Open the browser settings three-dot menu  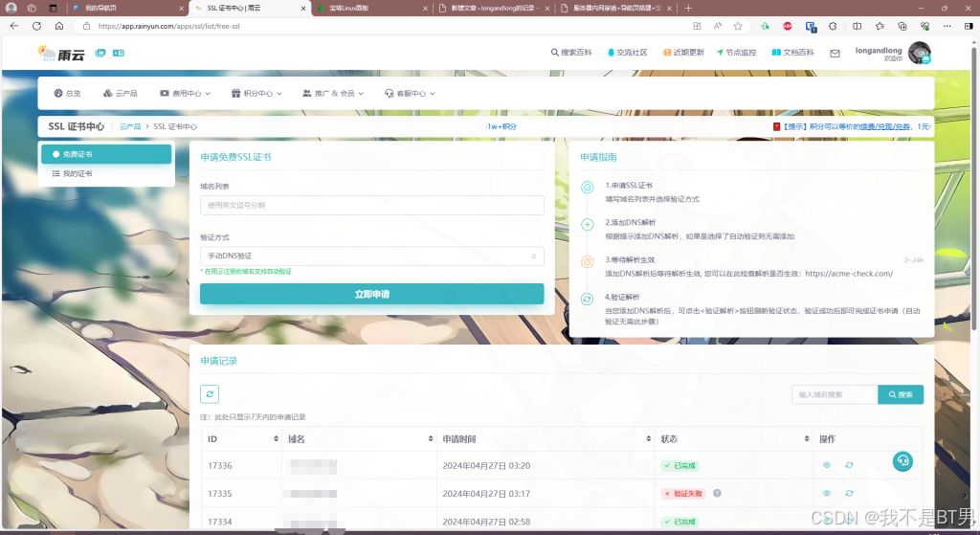click(x=947, y=26)
